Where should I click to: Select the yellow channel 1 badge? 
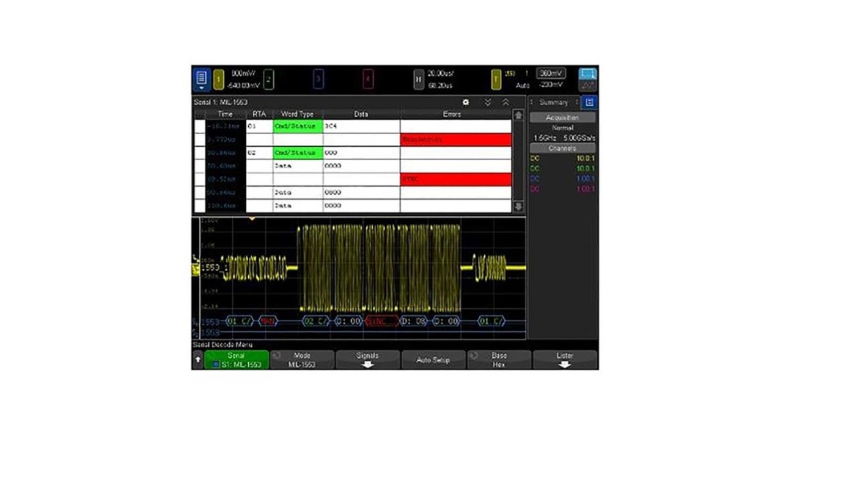tap(218, 79)
